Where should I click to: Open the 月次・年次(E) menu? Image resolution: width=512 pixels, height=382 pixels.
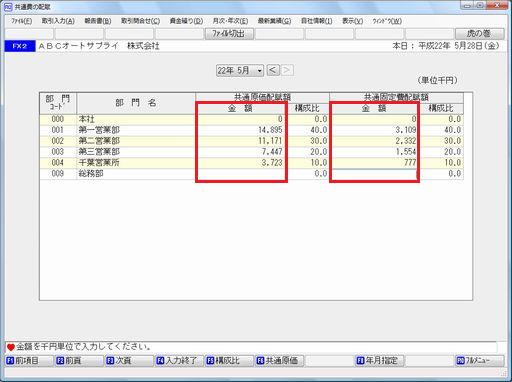pyautogui.click(x=230, y=21)
